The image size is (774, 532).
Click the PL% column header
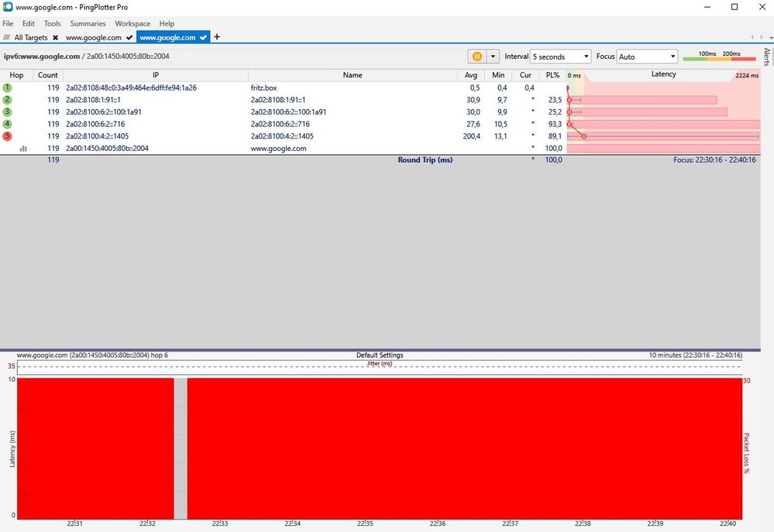point(553,75)
